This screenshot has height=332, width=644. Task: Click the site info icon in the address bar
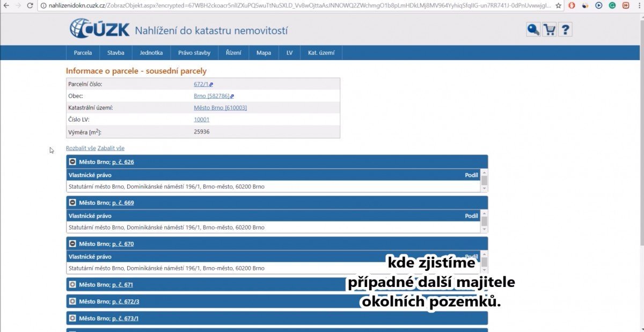point(43,5)
